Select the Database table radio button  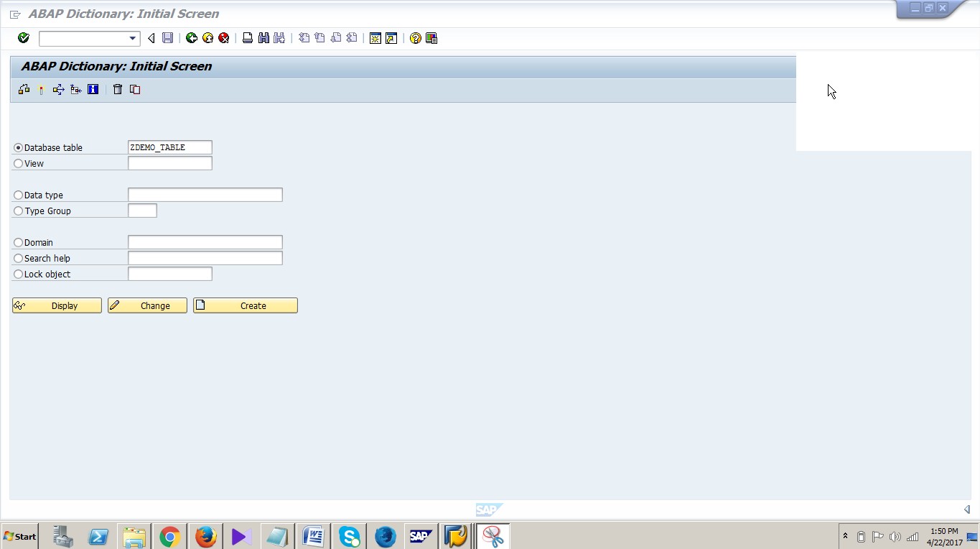click(x=17, y=147)
